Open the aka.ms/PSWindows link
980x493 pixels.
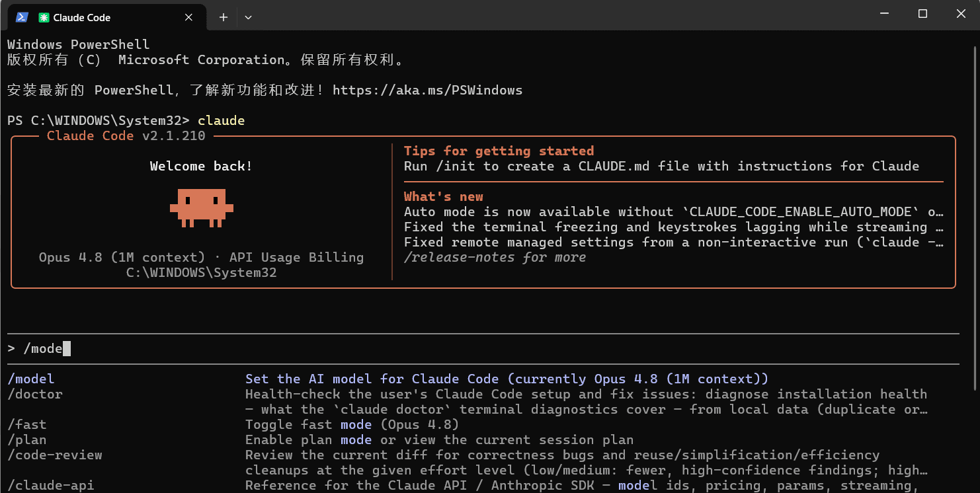427,90
